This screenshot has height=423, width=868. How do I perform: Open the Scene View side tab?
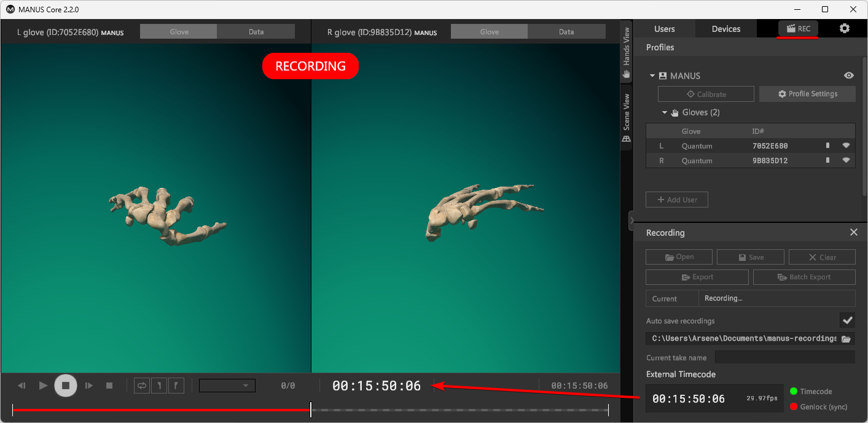[x=627, y=117]
